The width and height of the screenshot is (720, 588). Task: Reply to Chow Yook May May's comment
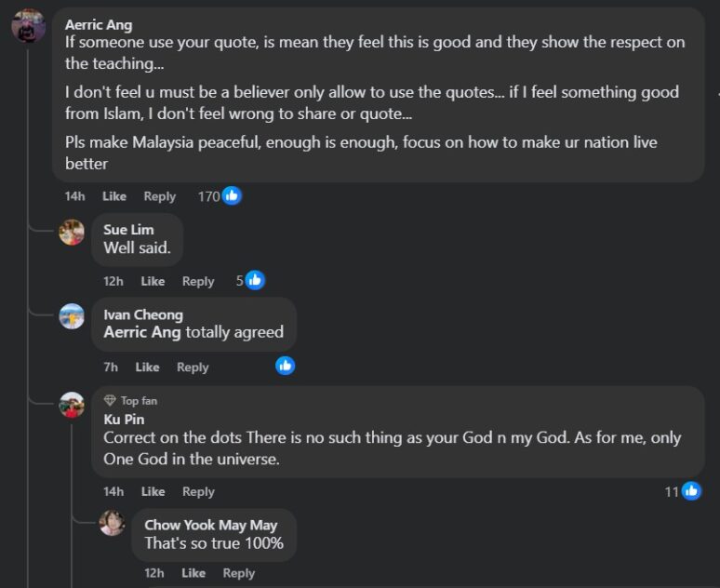(238, 573)
